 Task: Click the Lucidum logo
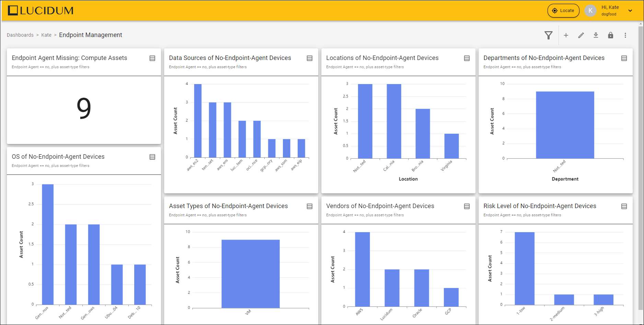[x=41, y=11]
